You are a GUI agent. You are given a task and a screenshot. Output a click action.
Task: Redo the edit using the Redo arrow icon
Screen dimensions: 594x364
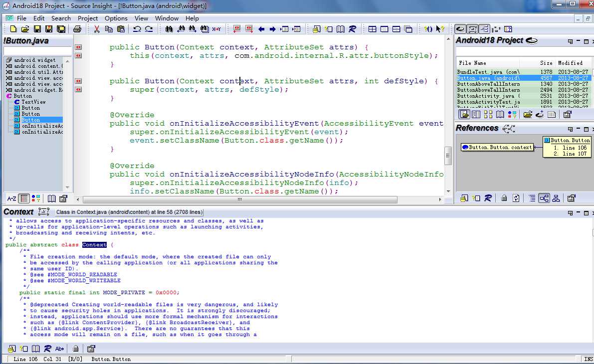pyautogui.click(x=149, y=29)
